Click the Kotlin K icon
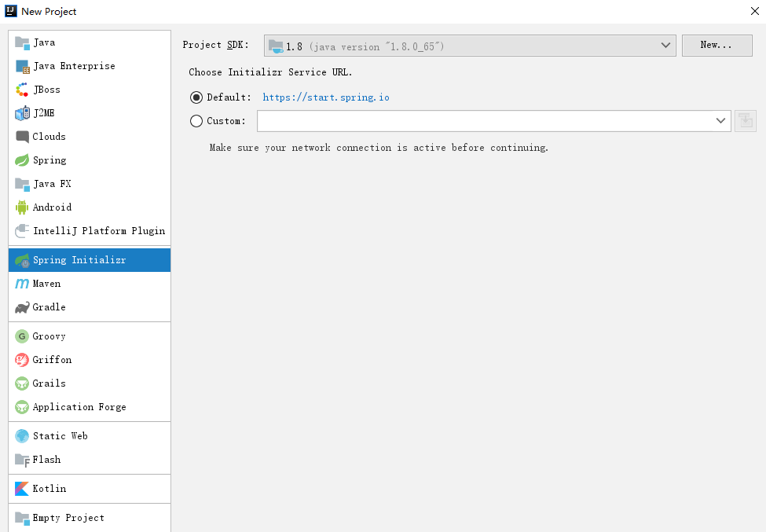 click(22, 489)
